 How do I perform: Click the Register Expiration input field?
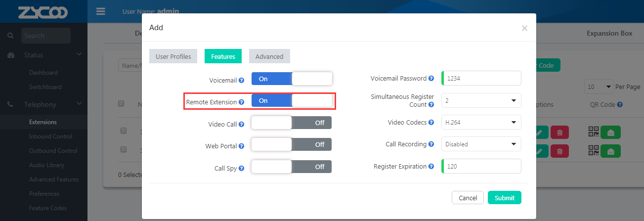(481, 166)
